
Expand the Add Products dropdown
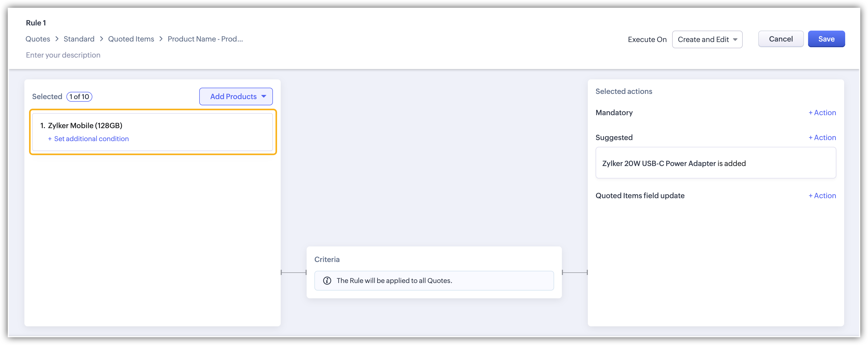click(236, 97)
